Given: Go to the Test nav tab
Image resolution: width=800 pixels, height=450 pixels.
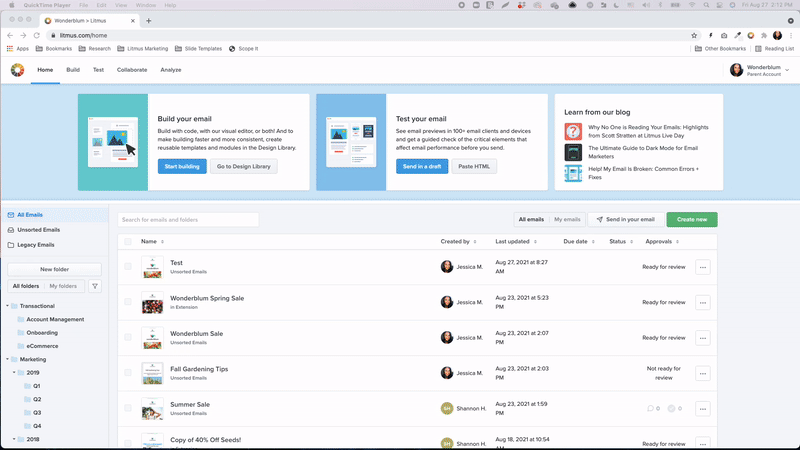Looking at the screenshot, I should click(98, 70).
